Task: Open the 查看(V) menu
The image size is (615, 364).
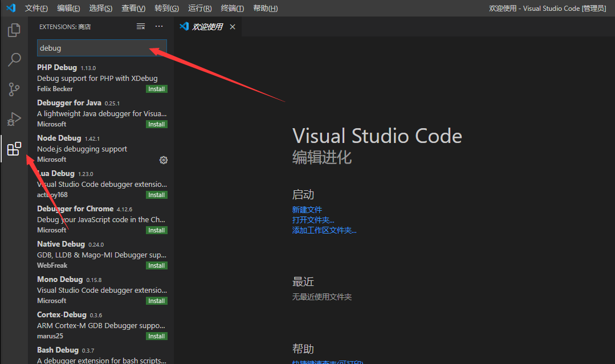Action: tap(133, 8)
